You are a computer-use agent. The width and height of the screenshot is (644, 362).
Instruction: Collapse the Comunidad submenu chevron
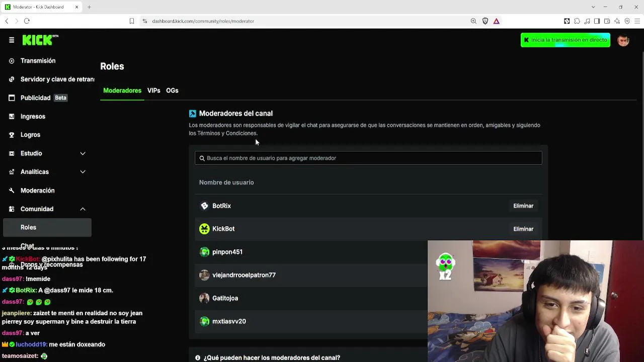[x=83, y=209]
